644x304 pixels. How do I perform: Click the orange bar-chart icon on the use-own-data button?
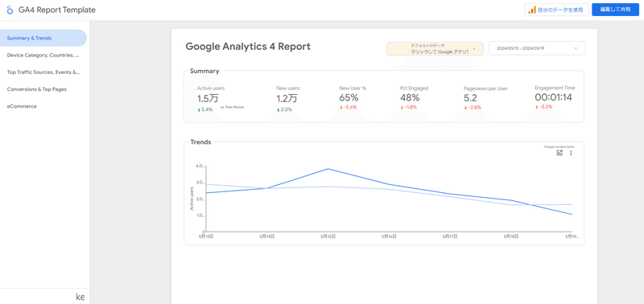point(532,10)
